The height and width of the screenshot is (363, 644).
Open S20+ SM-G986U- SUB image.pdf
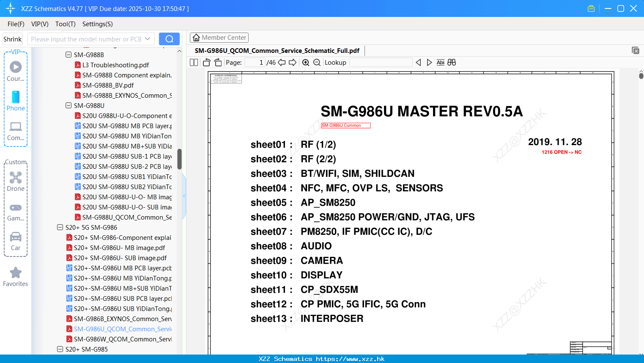(x=116, y=258)
